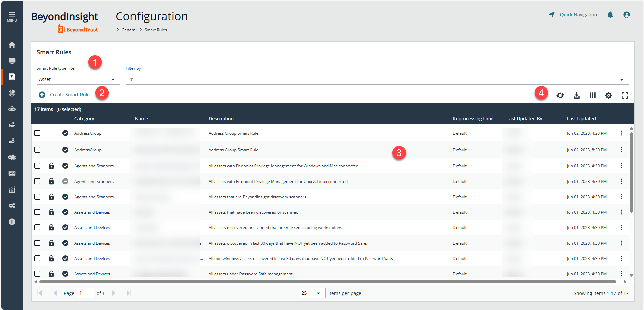Screen dimensions: 644x310
Task: Click inactive status icon on Unix & Linux rule
Action: pyautogui.click(x=65, y=181)
